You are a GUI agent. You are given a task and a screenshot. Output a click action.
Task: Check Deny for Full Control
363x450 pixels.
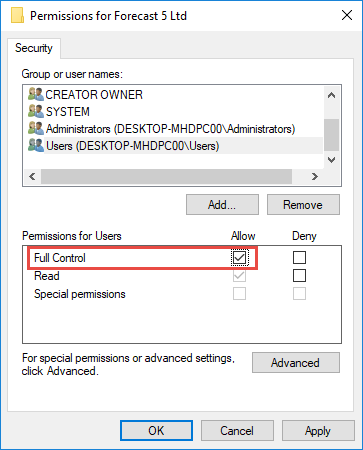coord(299,258)
